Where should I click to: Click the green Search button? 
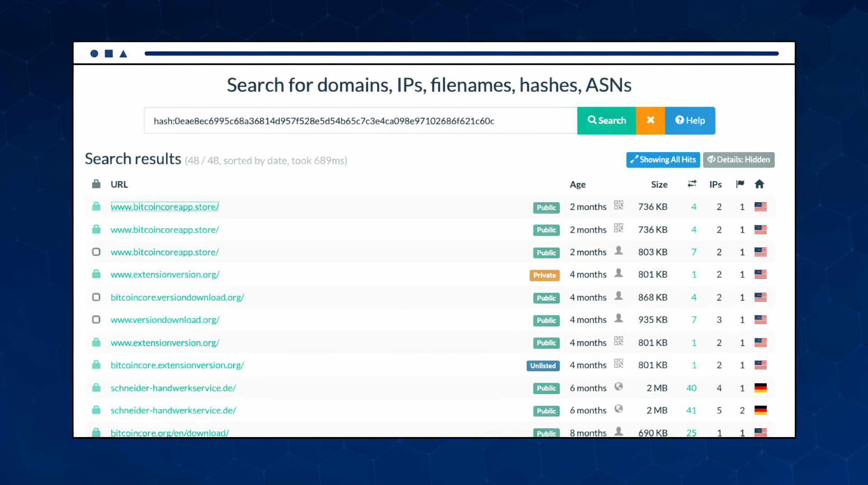[x=606, y=120]
